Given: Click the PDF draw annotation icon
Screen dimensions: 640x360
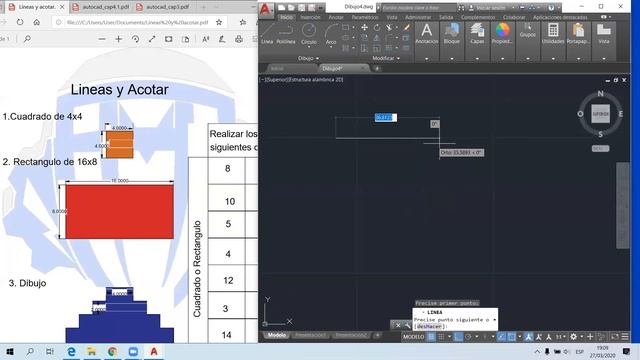Looking at the screenshot, I should (222, 39).
